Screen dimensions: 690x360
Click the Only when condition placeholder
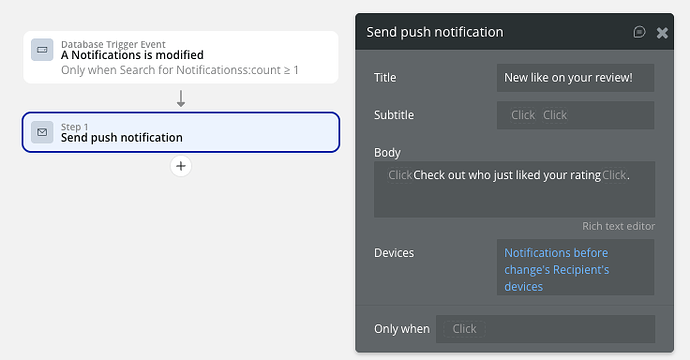(464, 329)
